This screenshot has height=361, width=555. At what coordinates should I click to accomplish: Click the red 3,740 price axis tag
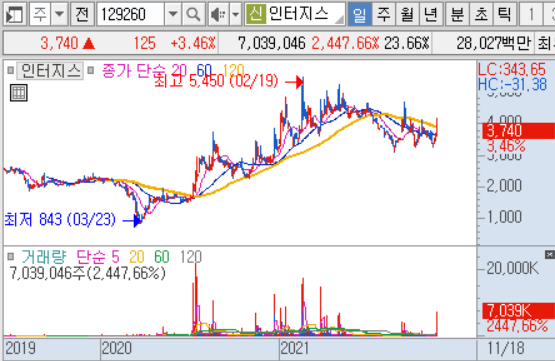(x=518, y=131)
